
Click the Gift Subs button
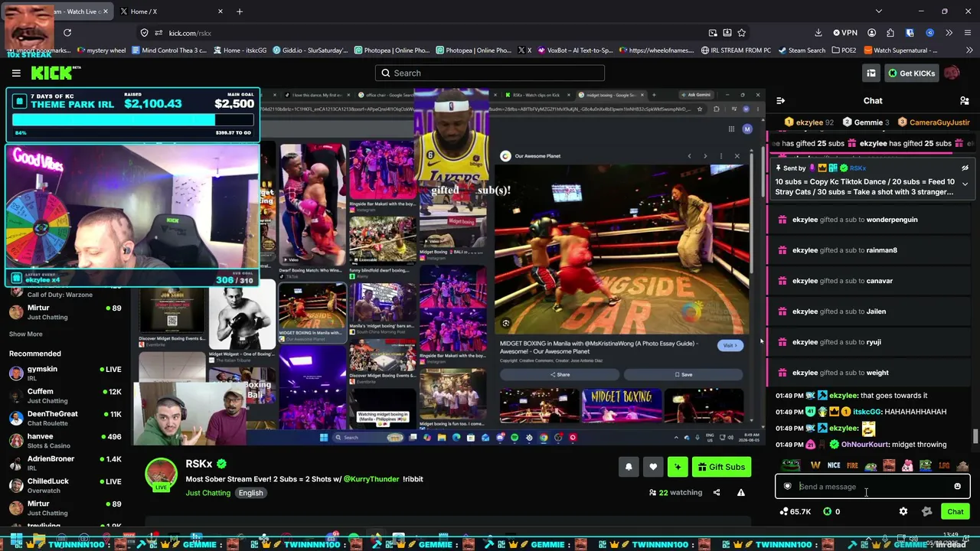[x=721, y=467]
